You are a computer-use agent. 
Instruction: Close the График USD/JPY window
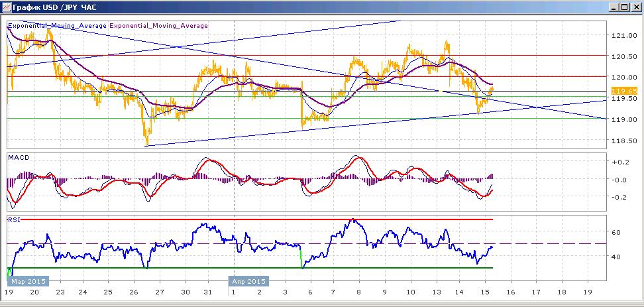[x=635, y=7]
